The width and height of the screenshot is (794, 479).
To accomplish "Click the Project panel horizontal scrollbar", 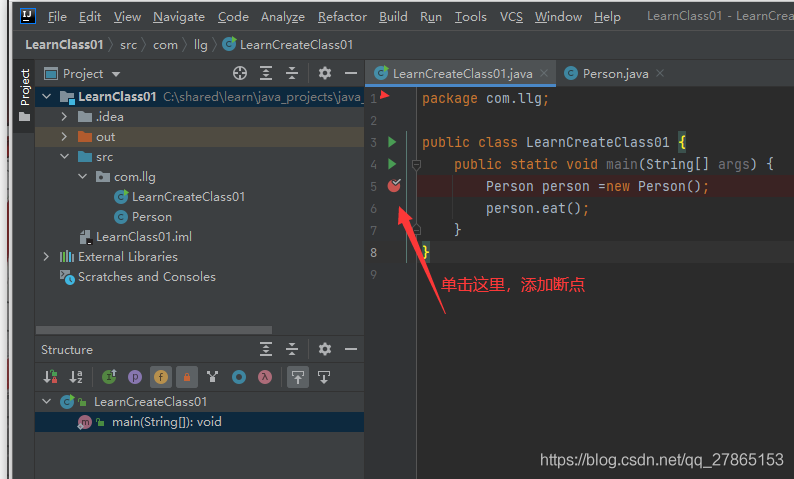I will coord(154,330).
